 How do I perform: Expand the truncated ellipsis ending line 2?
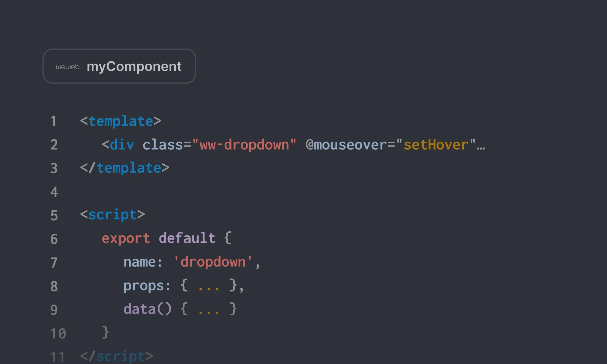point(481,145)
